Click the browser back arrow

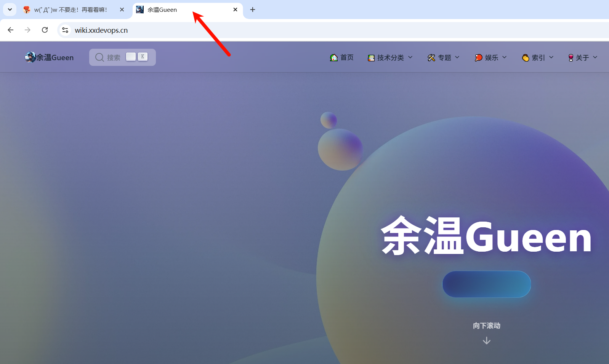(x=11, y=30)
